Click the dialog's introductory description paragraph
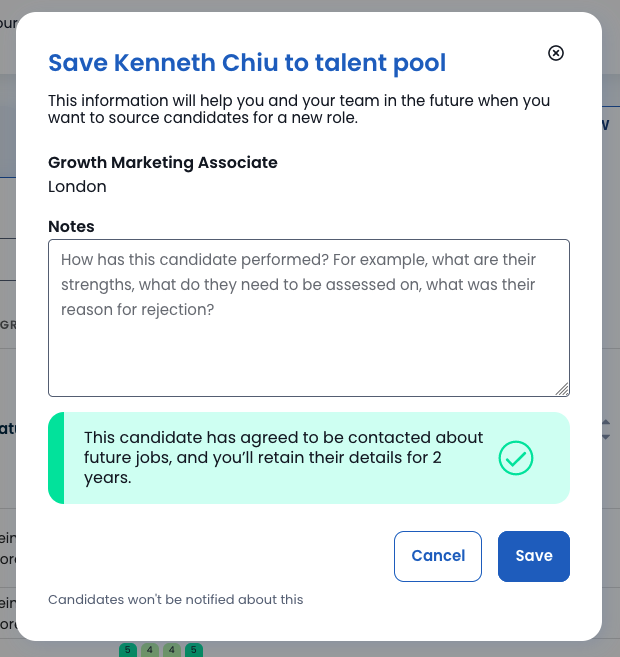 pos(299,109)
